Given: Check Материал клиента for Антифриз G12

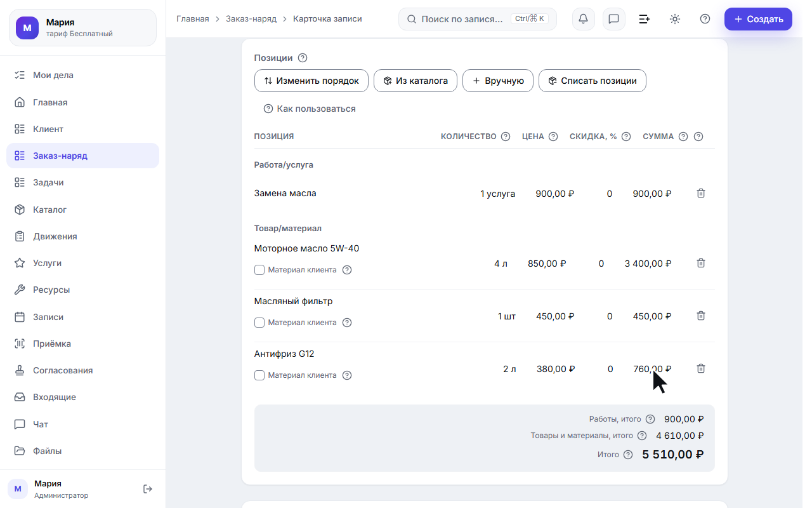Looking at the screenshot, I should tap(259, 375).
